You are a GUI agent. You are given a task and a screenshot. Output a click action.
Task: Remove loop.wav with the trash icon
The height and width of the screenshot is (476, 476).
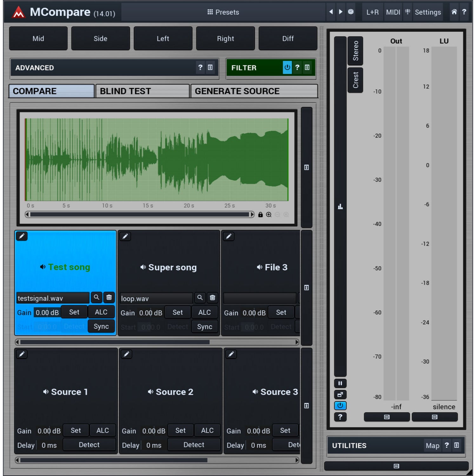(x=213, y=298)
